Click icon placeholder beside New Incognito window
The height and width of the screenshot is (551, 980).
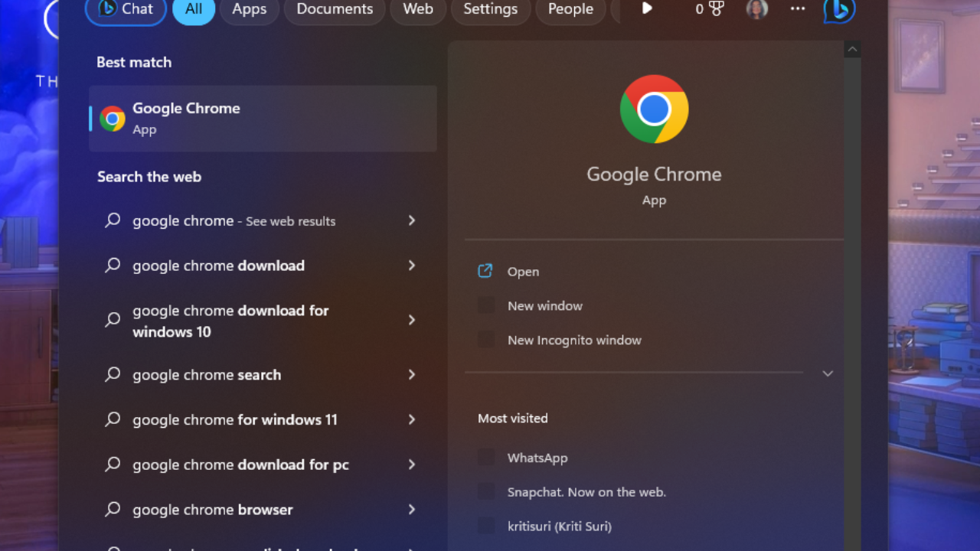(485, 340)
